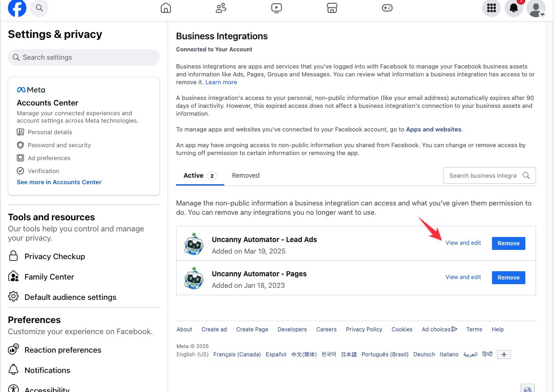Open the notifications bell icon
The height and width of the screenshot is (392, 555).
click(513, 8)
